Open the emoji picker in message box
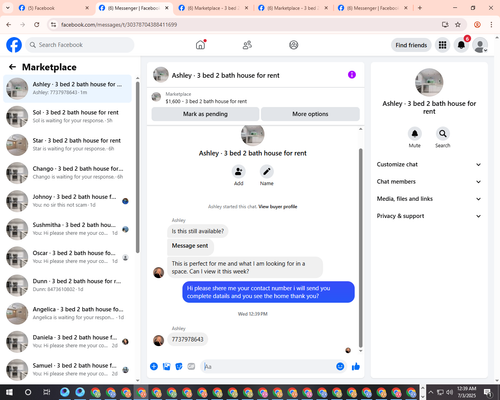 pyautogui.click(x=340, y=367)
